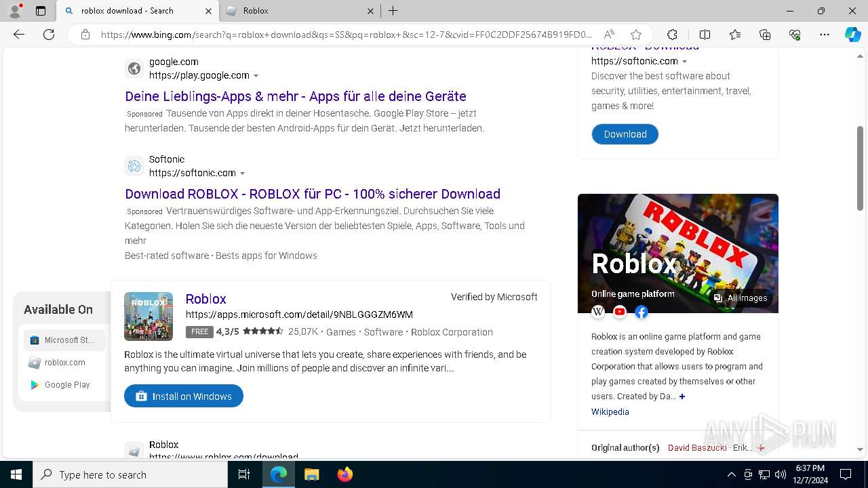Open the volume control tray icon
Screen dimensions: 868x488
[781, 474]
